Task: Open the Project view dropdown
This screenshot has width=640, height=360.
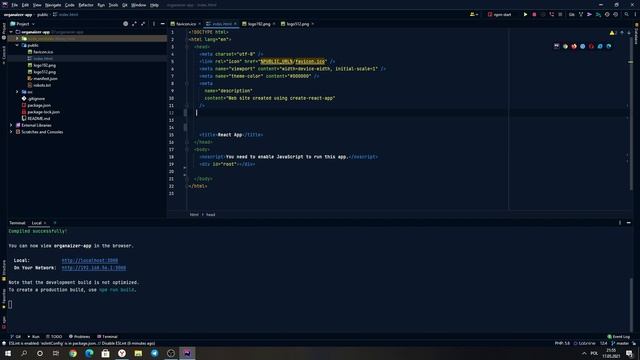Action: [x=23, y=24]
